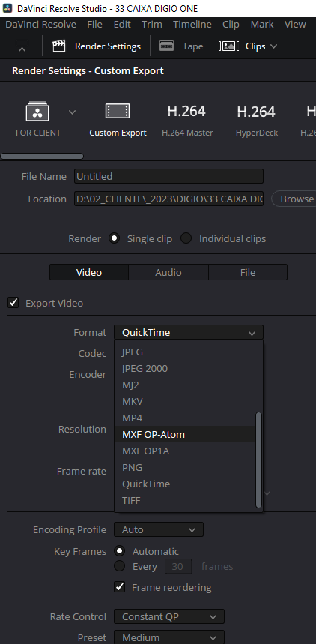Click the Browse button
This screenshot has width=316, height=644.
(295, 199)
